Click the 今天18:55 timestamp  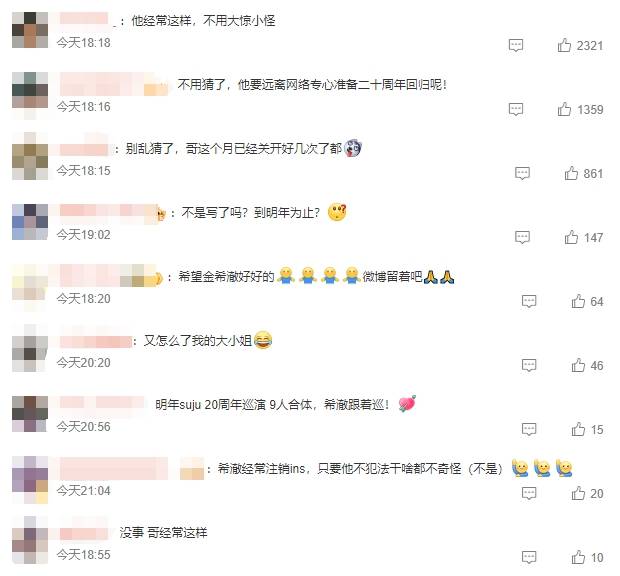pyautogui.click(x=83, y=555)
